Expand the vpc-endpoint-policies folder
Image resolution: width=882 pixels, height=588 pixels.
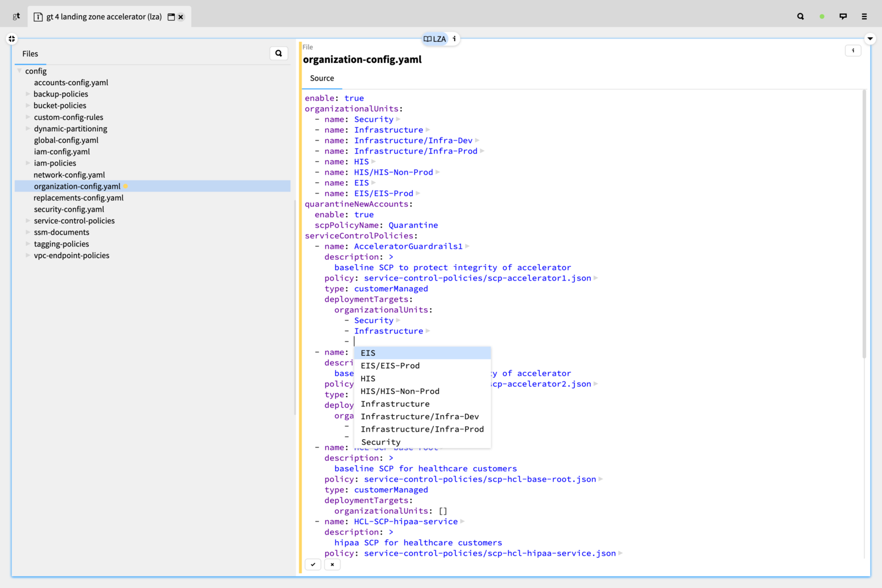(28, 255)
